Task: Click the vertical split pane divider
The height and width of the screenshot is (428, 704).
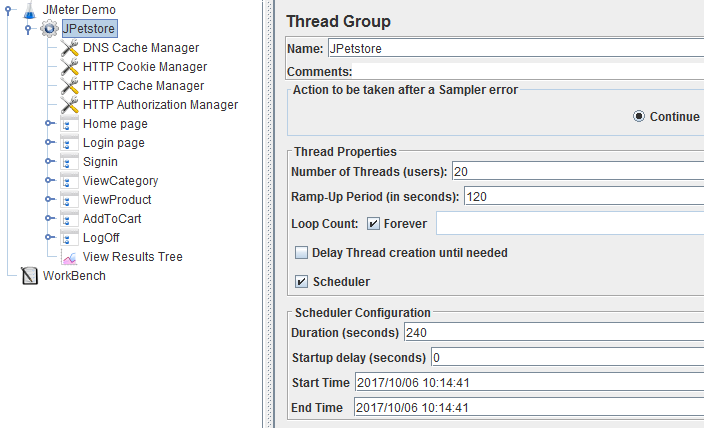Action: click(268, 214)
